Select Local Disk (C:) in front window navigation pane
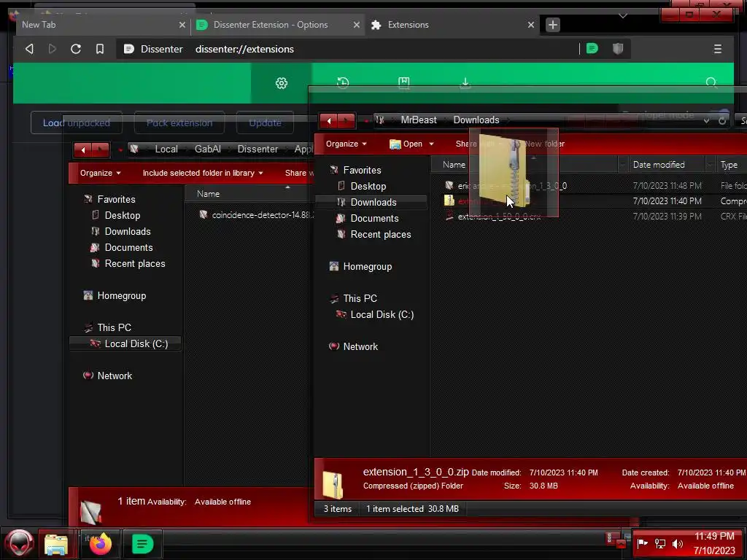 tap(382, 315)
